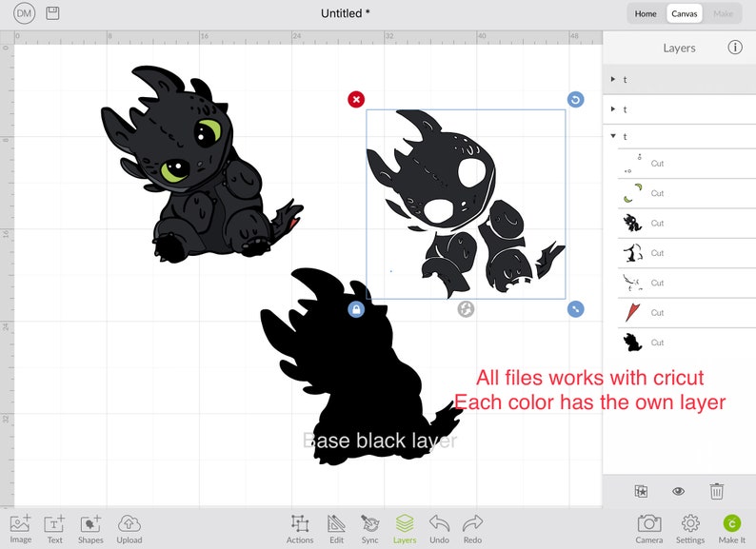Add Text to the canvas
The image size is (756, 549).
(x=54, y=529)
